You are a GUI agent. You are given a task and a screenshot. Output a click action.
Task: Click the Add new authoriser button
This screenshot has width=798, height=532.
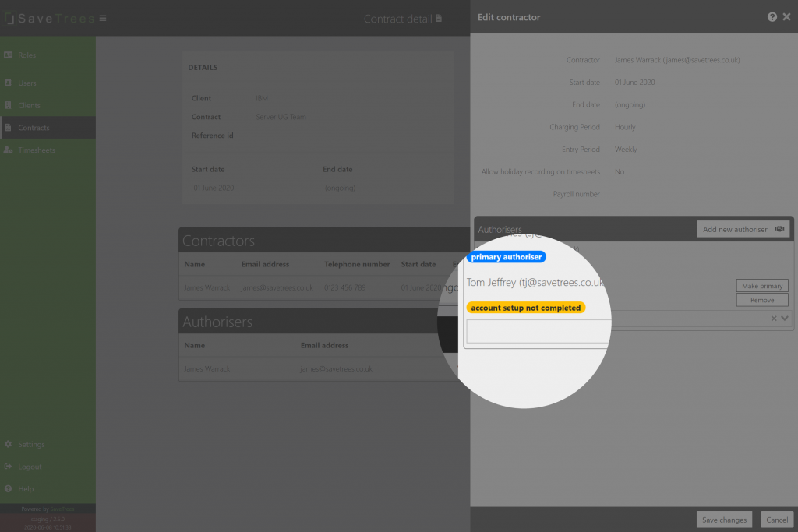coord(742,228)
